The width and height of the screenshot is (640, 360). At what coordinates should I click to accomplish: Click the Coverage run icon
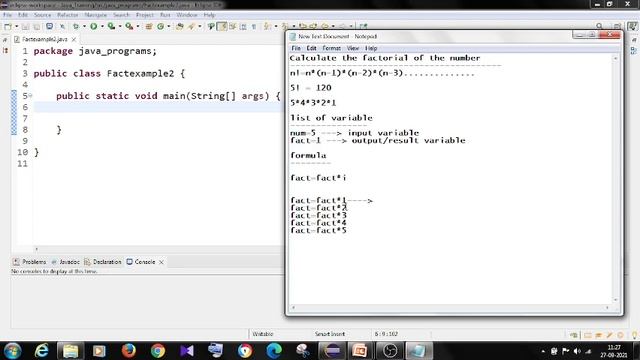[x=111, y=27]
